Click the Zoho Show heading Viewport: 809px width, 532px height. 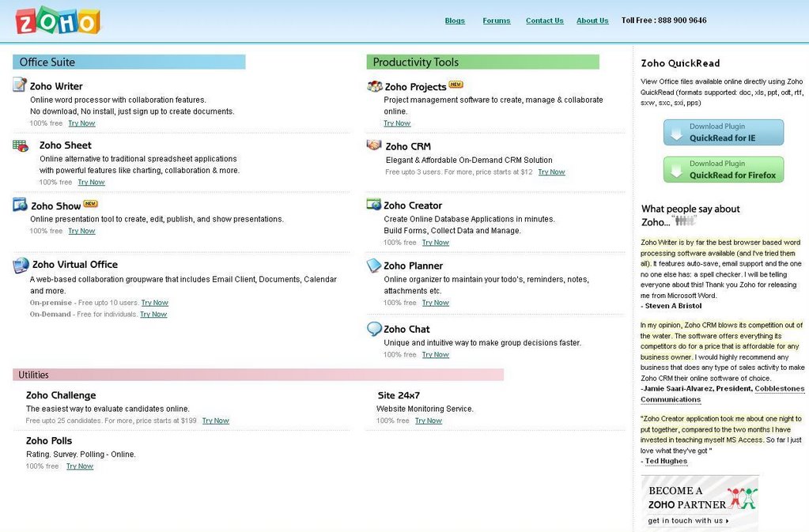(55, 206)
